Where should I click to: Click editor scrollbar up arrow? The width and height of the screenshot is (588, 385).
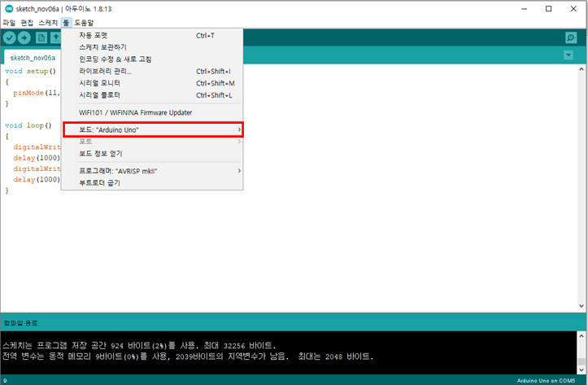581,69
